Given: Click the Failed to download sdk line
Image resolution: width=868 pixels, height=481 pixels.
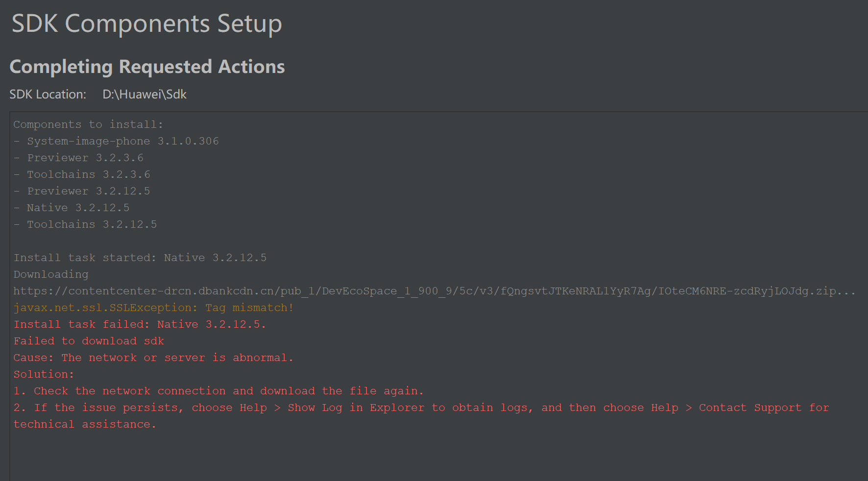Looking at the screenshot, I should click(x=89, y=341).
